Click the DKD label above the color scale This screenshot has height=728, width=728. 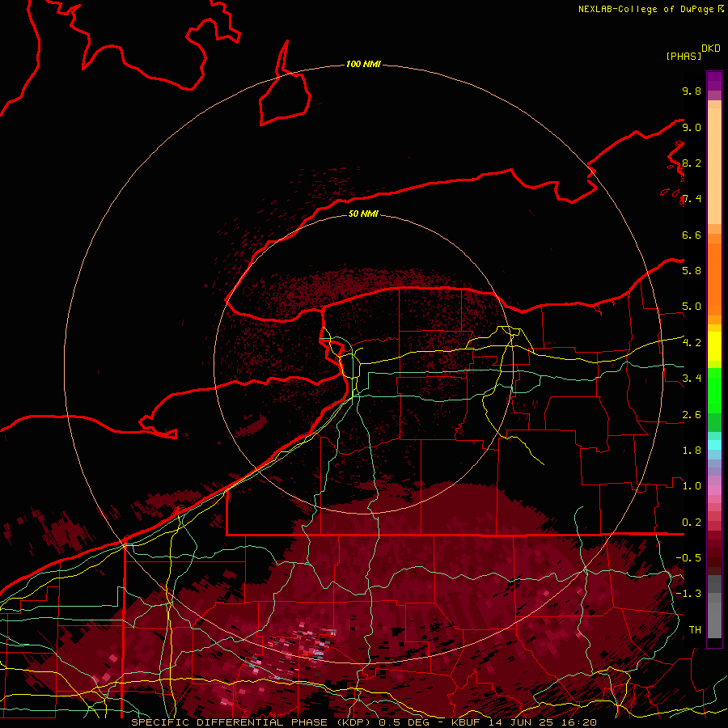pyautogui.click(x=711, y=49)
